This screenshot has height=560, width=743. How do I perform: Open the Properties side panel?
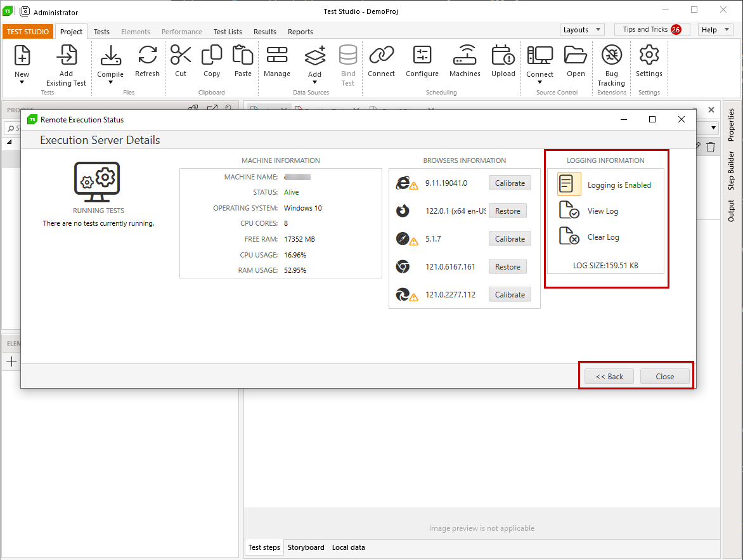[x=731, y=125]
